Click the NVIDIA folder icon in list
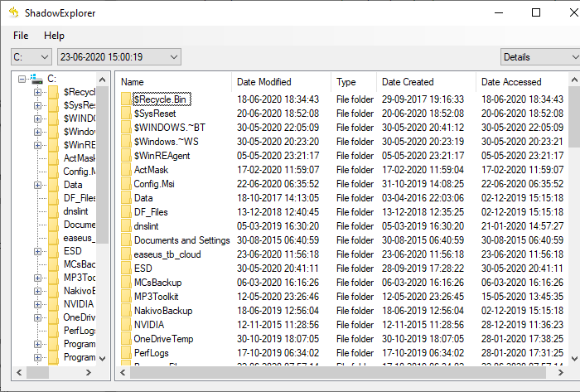This screenshot has width=580, height=392. [126, 324]
